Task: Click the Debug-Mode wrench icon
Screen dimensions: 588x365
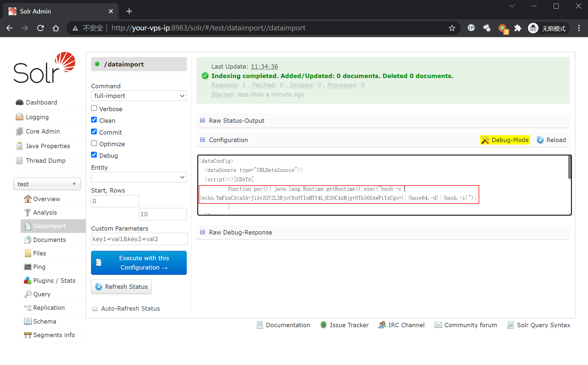Action: tap(485, 140)
